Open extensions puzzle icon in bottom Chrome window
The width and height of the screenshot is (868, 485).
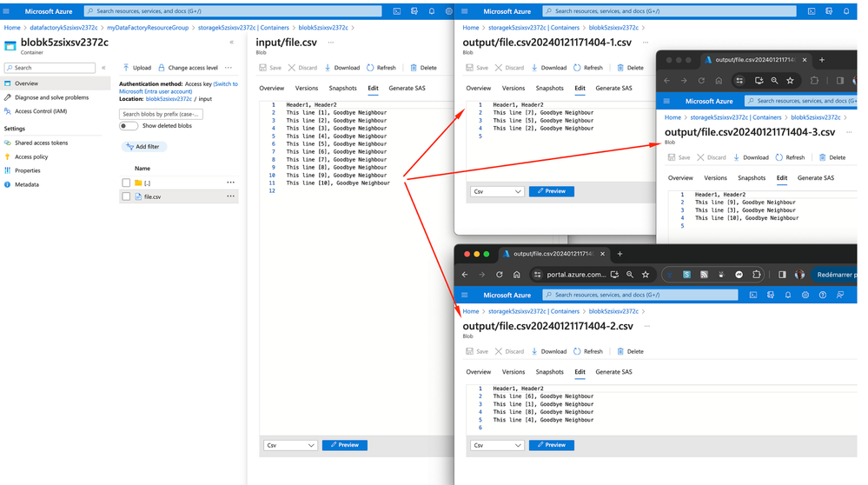coord(757,275)
